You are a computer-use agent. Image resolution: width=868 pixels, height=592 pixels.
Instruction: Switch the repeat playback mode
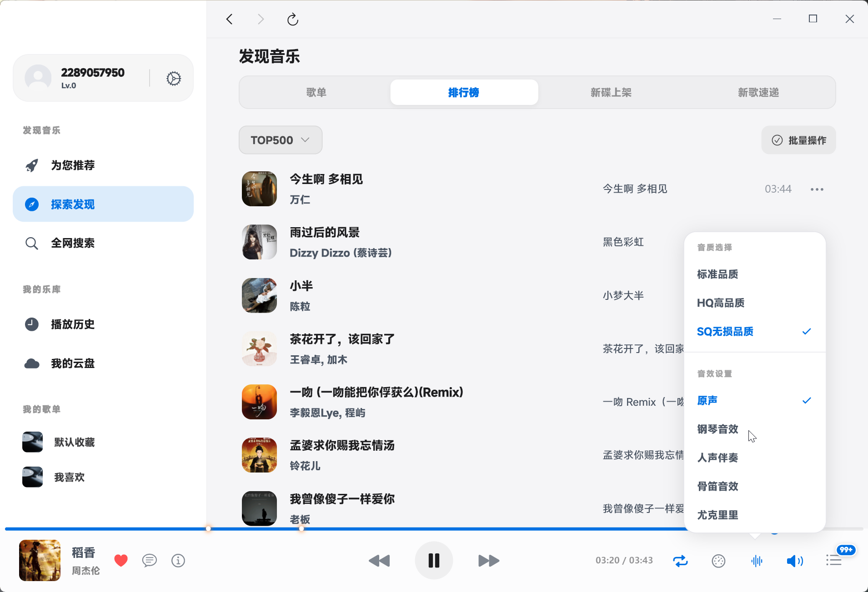[679, 560]
